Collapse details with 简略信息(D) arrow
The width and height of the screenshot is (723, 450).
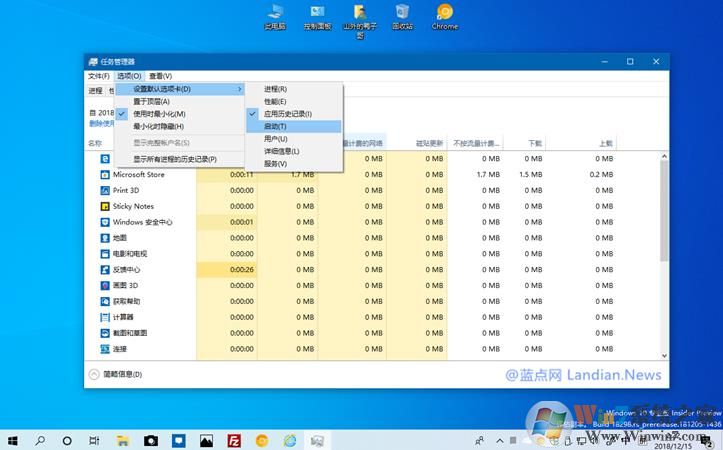[x=93, y=374]
